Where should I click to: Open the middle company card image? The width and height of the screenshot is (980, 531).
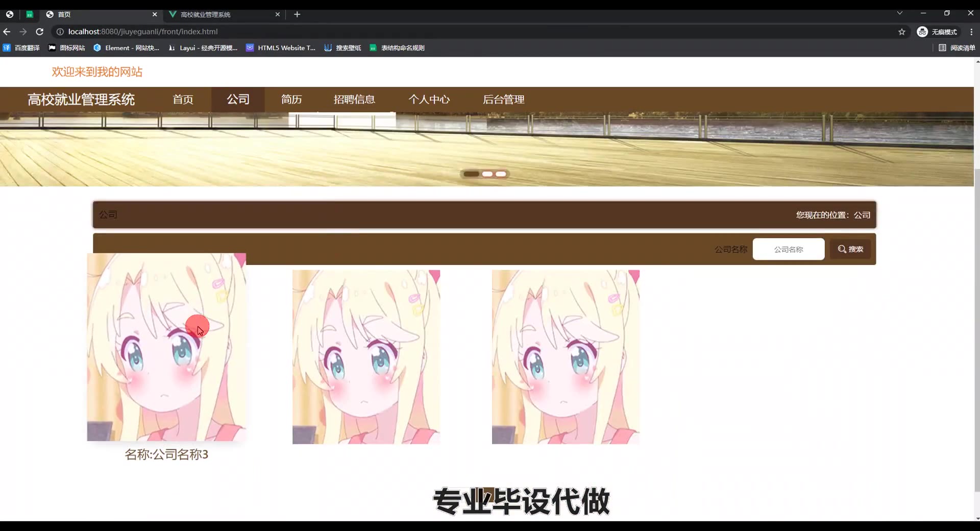coord(366,357)
